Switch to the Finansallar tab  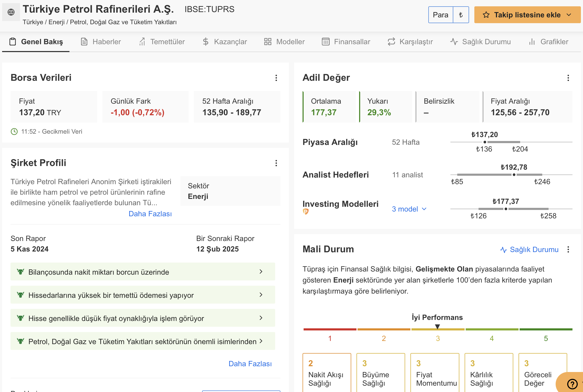346,42
